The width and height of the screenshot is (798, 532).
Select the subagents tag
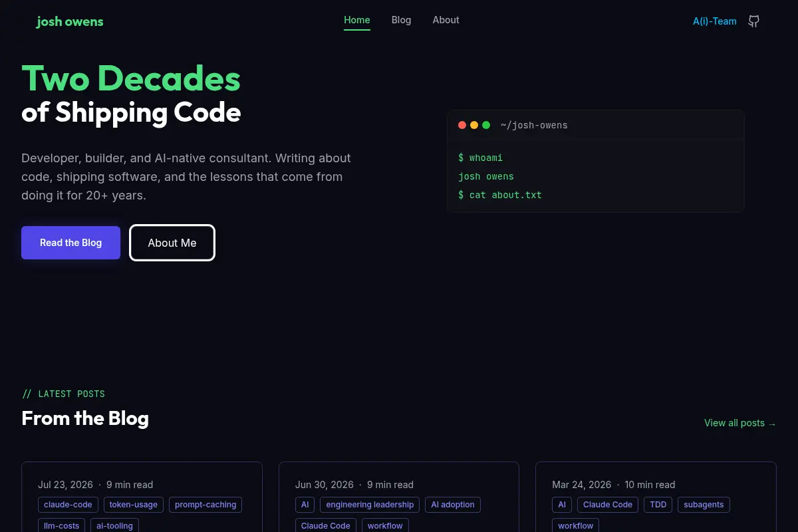tap(704, 505)
